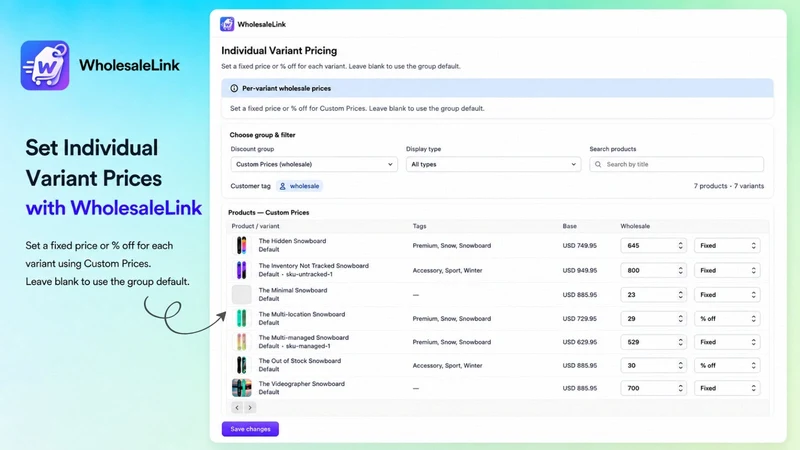Click the person icon in wholesale tag
The image size is (800, 450).
pos(283,186)
